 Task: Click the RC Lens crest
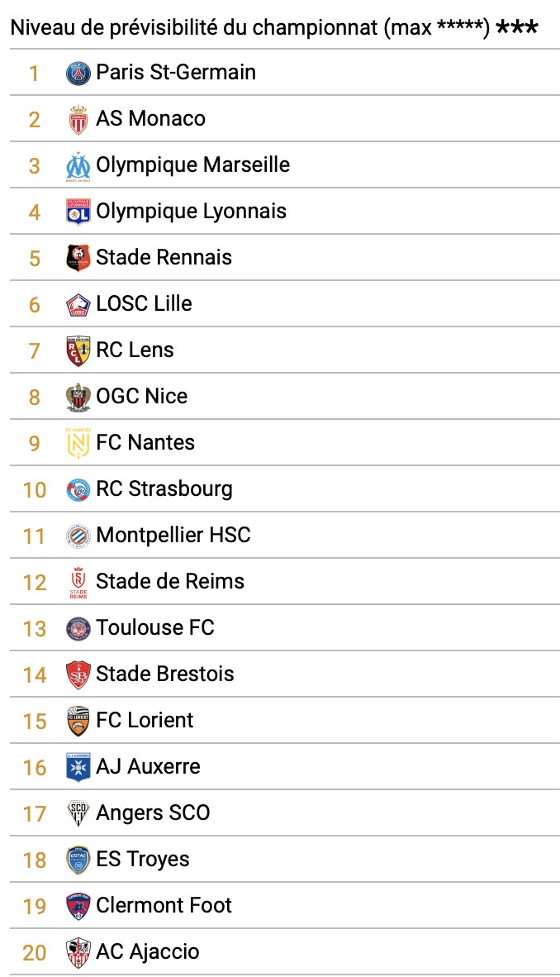(x=78, y=350)
